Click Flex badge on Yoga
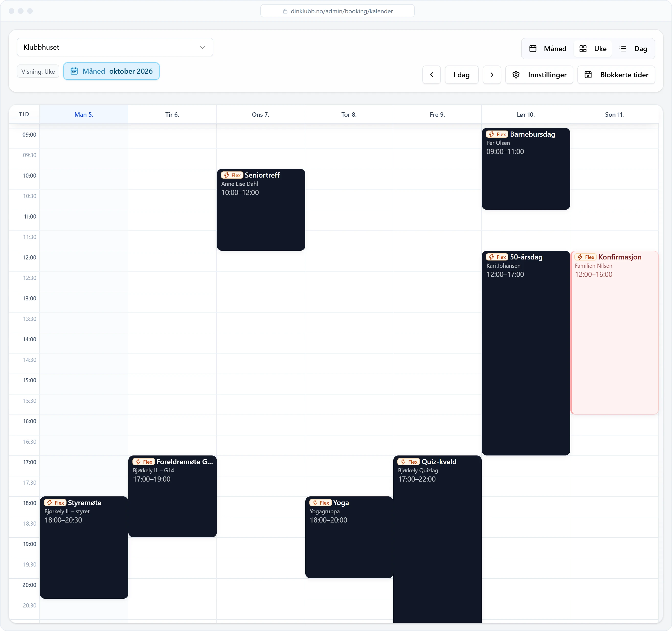Viewport: 672px width, 631px height. click(x=320, y=503)
